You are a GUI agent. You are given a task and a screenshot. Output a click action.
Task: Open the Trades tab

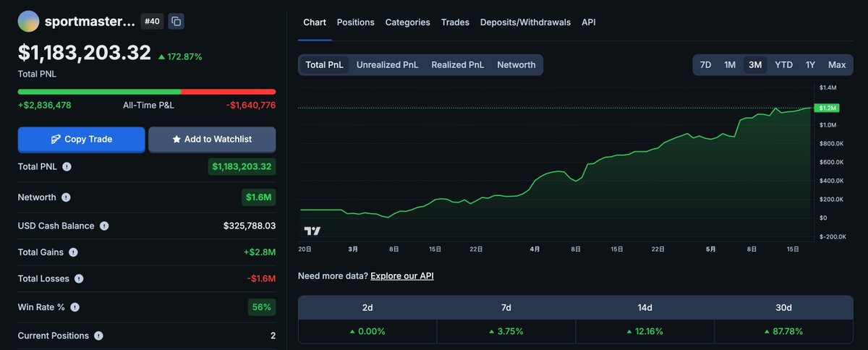pyautogui.click(x=455, y=22)
